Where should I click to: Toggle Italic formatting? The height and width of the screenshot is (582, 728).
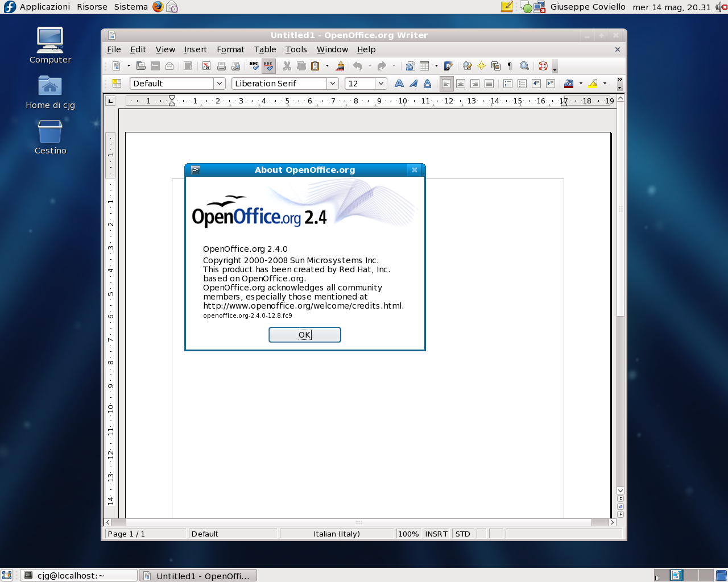[x=413, y=84]
